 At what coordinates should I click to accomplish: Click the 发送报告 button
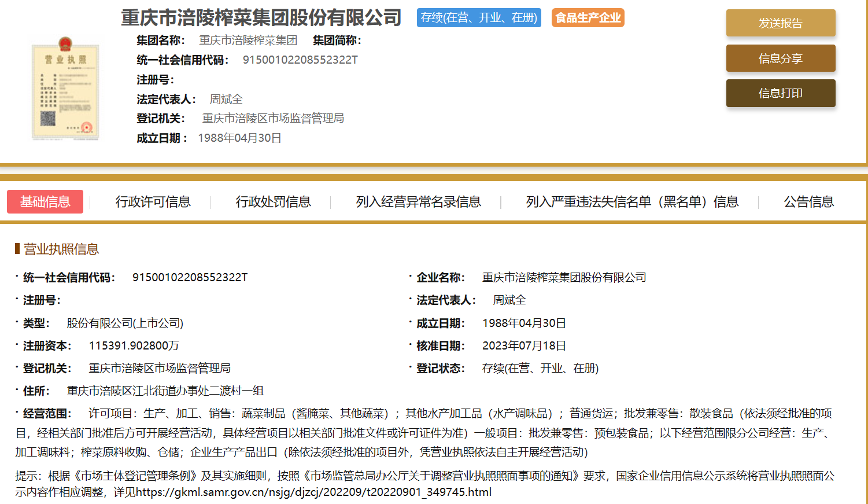click(781, 23)
